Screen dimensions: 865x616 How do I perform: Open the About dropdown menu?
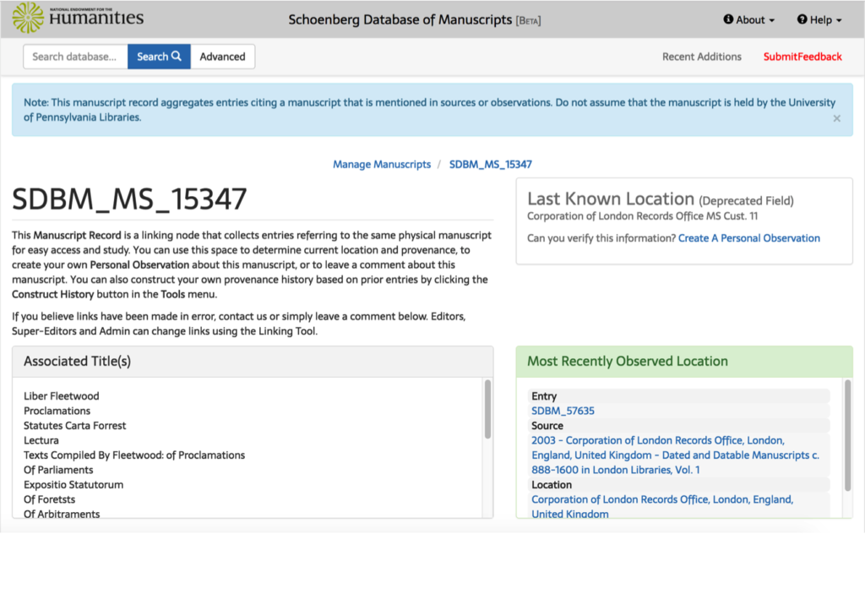pyautogui.click(x=748, y=20)
